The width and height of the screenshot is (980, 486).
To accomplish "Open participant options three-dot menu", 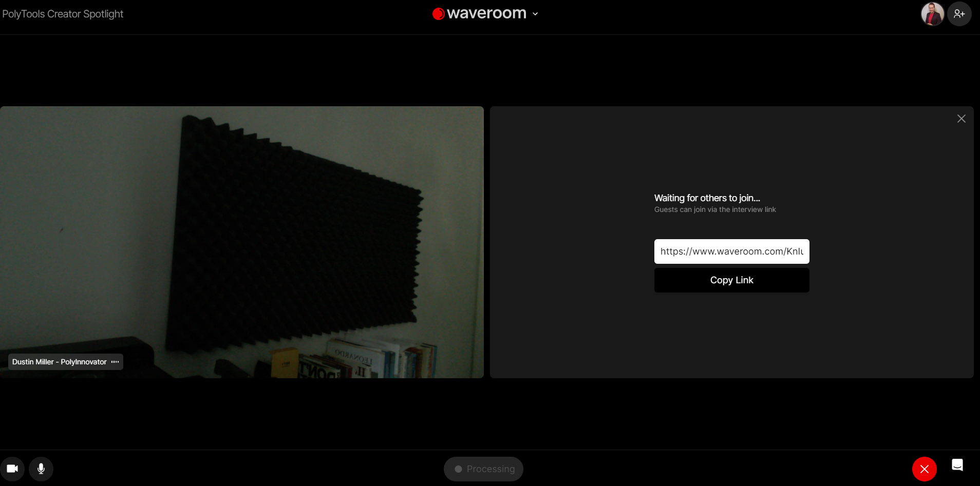I will pyautogui.click(x=115, y=362).
